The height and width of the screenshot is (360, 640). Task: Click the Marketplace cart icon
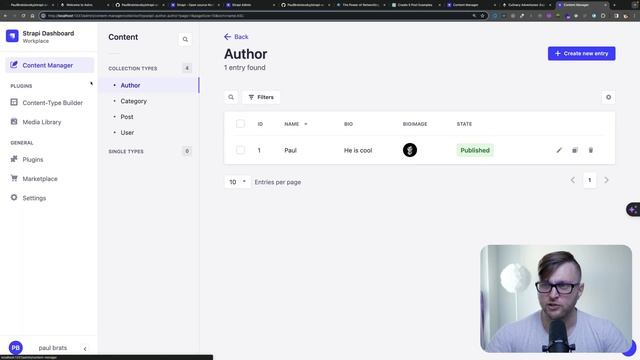coord(14,178)
